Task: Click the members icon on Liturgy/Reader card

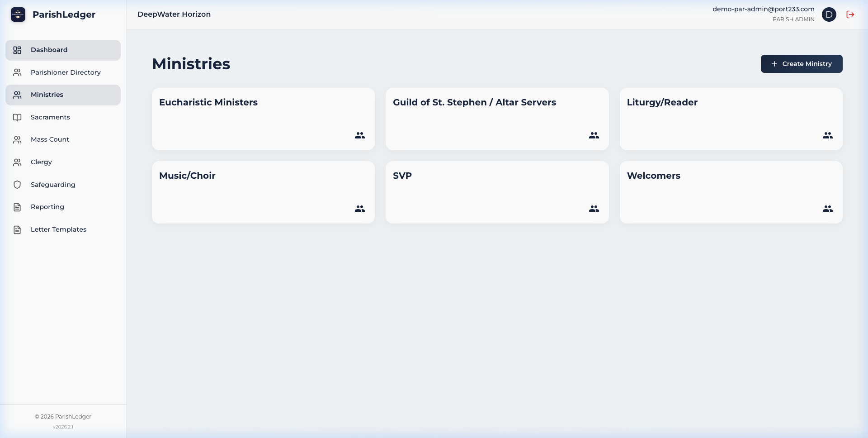Action: click(x=827, y=135)
